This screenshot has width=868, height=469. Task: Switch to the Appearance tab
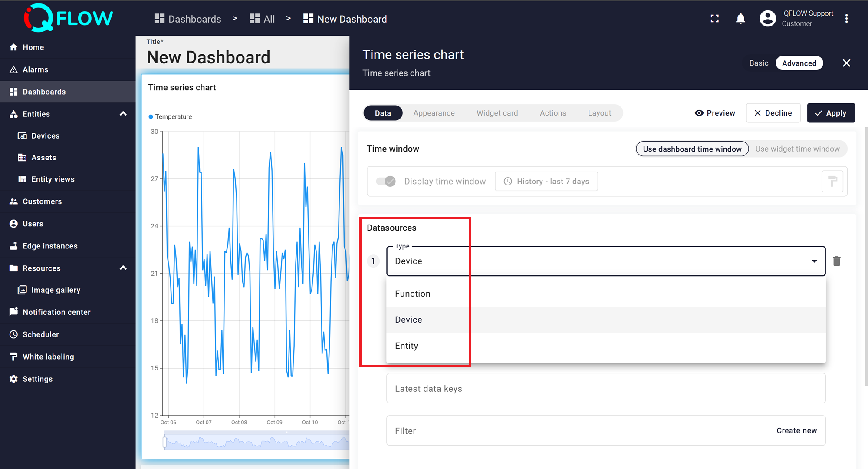pos(434,113)
